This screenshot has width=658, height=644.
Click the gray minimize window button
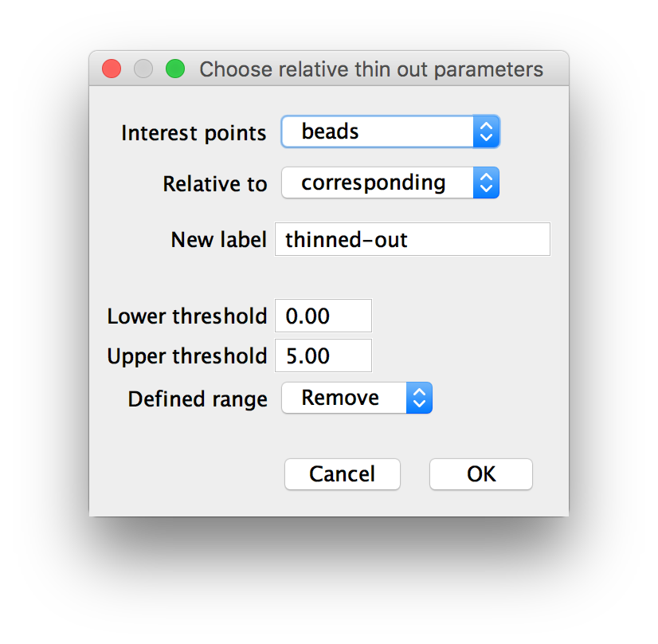pos(143,69)
